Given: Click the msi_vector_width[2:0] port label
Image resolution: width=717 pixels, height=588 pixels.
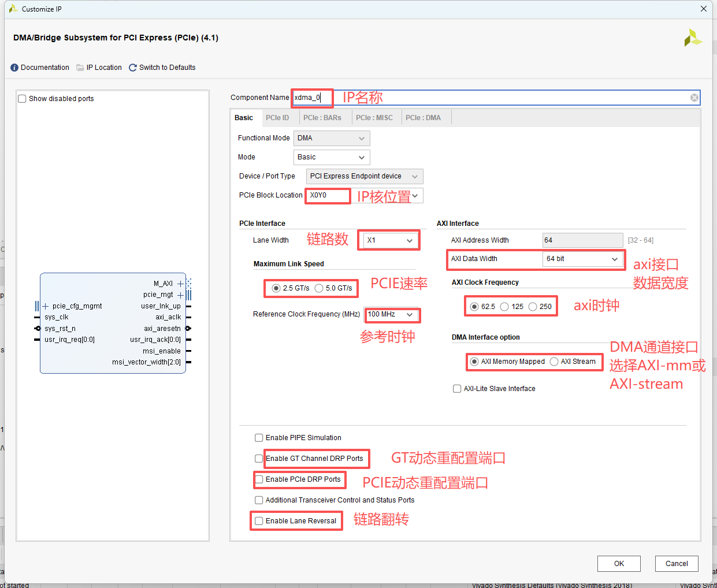Looking at the screenshot, I should tap(147, 362).
